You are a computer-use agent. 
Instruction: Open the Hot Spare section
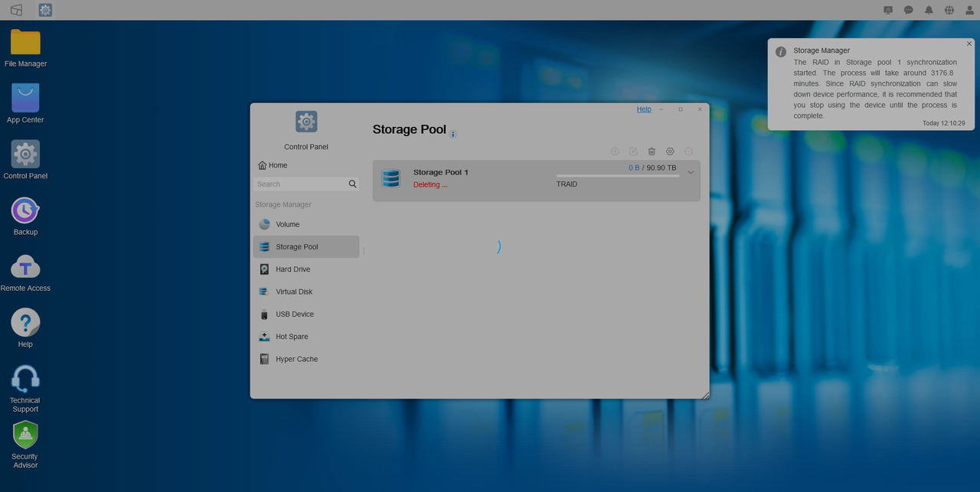click(306, 337)
